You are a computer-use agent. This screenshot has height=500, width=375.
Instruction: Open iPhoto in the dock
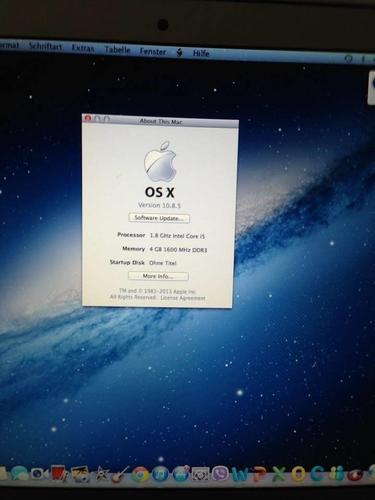(x=80, y=474)
